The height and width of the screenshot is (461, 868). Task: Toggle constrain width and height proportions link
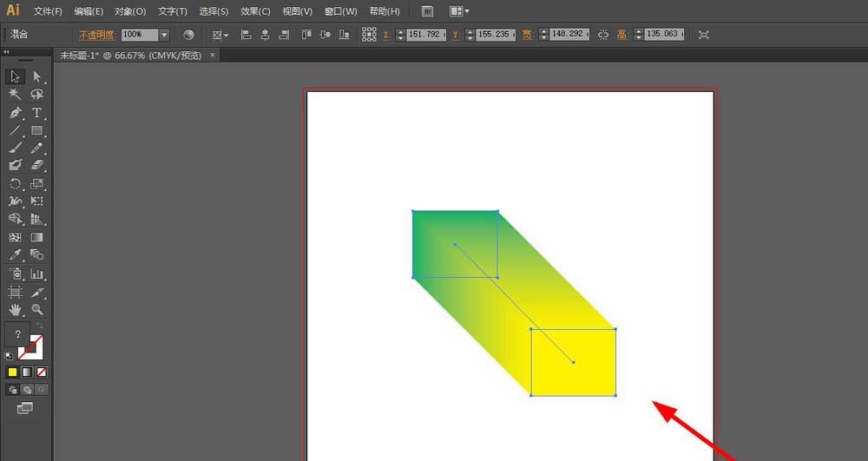pos(604,35)
